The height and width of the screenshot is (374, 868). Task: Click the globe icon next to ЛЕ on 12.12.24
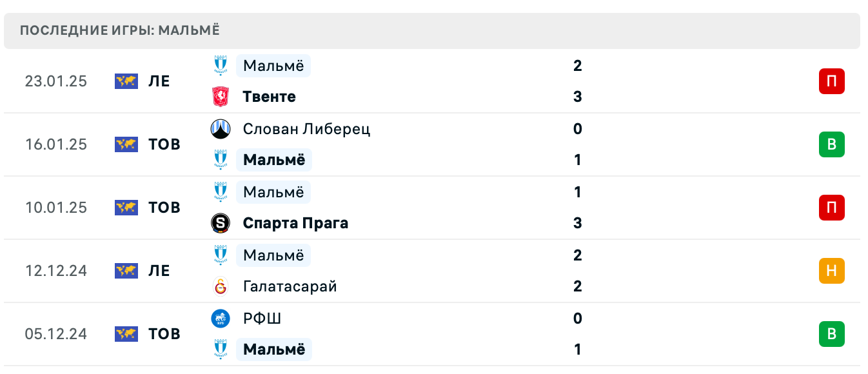(126, 271)
